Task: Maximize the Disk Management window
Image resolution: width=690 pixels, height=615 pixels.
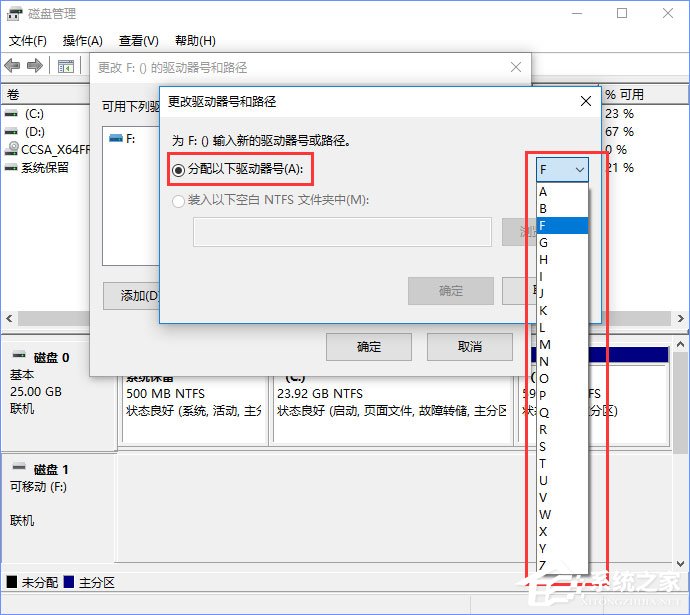Action: pos(622,13)
